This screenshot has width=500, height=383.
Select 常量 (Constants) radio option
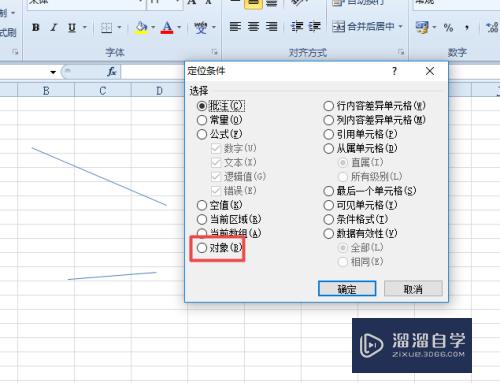coord(219,120)
